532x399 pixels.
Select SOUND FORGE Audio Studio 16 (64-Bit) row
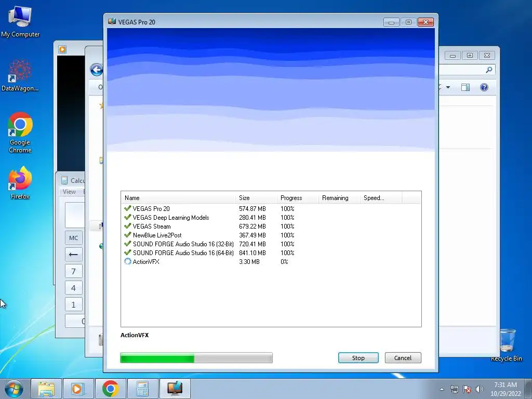271,253
